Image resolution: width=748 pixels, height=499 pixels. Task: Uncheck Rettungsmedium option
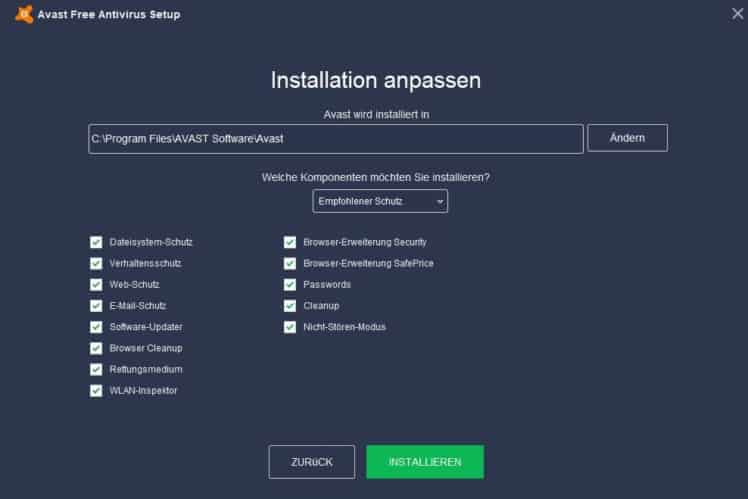pyautogui.click(x=96, y=369)
